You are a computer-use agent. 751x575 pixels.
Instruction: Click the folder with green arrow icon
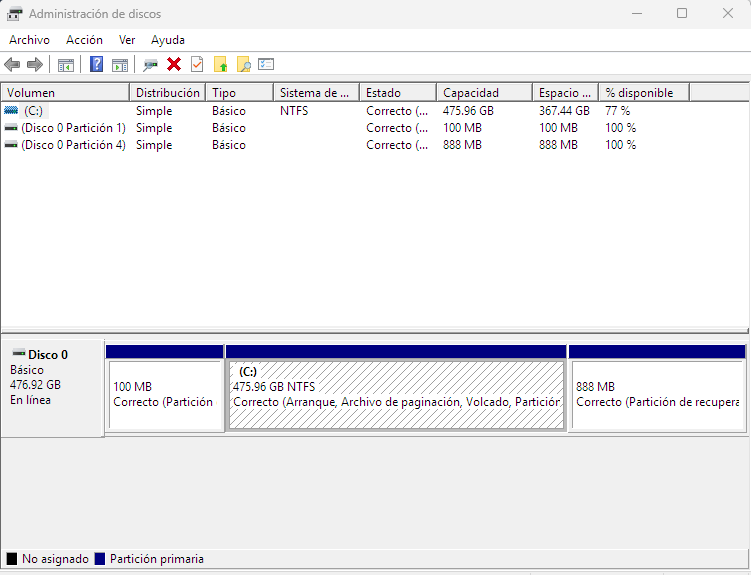point(221,65)
